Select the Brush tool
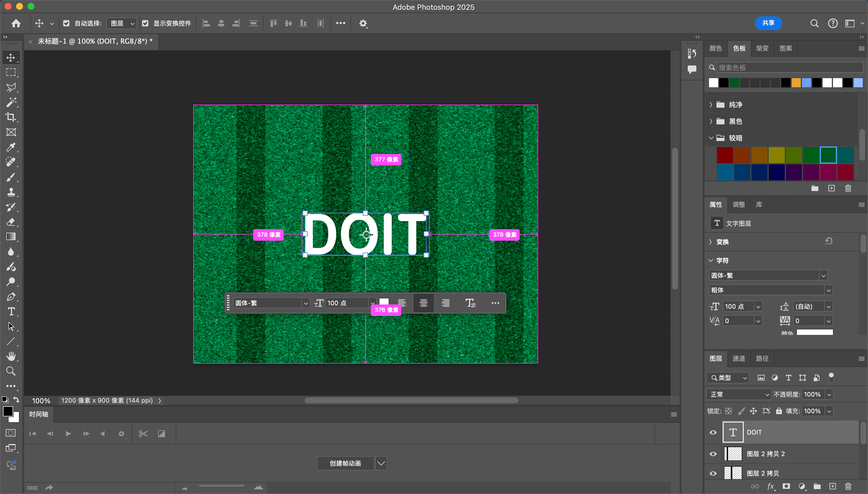The width and height of the screenshot is (868, 494). click(11, 177)
